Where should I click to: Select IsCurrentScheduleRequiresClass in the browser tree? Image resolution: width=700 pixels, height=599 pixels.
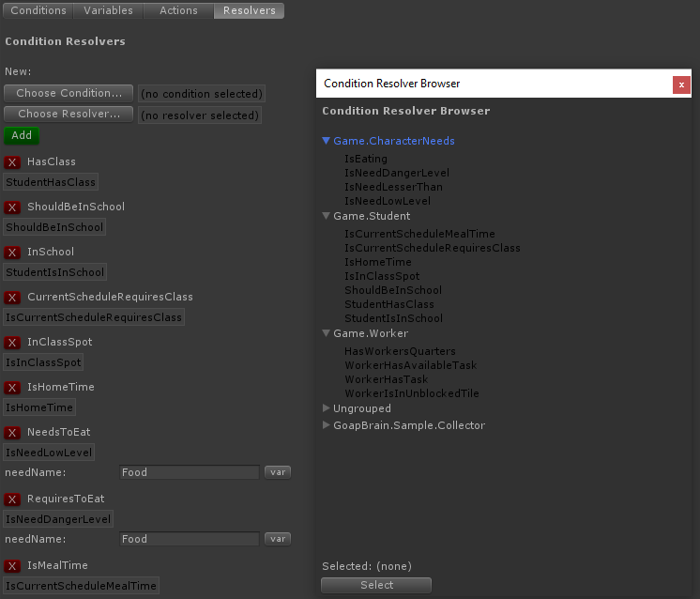[x=433, y=248]
